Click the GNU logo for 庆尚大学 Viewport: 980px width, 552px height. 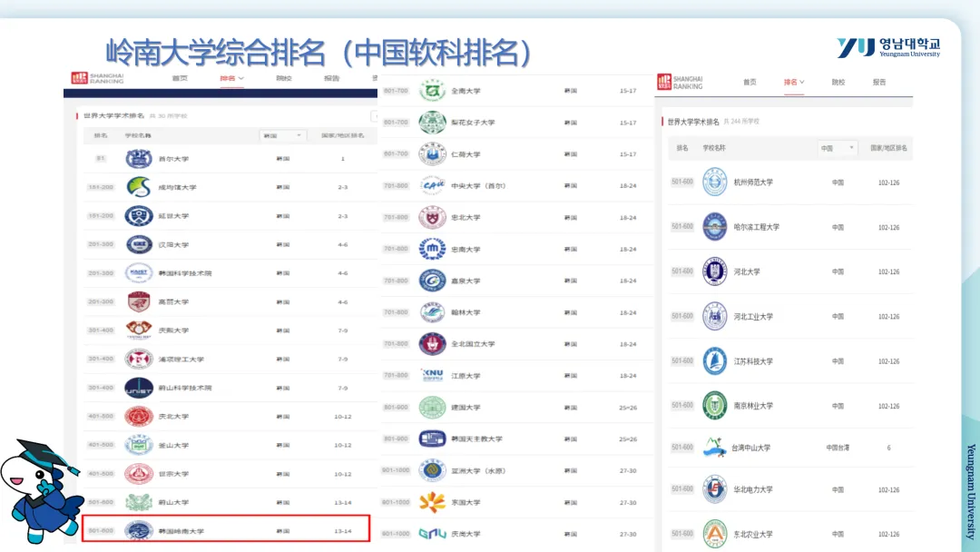(432, 534)
